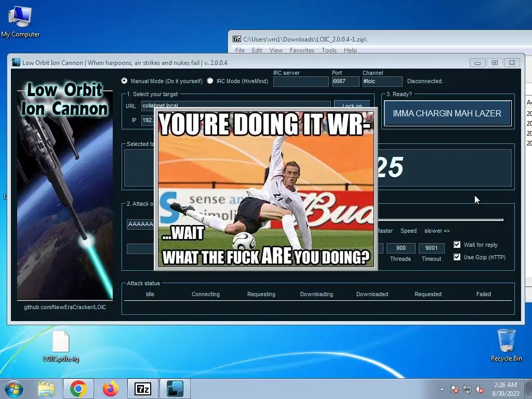
Task: Open the LOIC.pdb.sig file icon
Action: (x=61, y=346)
